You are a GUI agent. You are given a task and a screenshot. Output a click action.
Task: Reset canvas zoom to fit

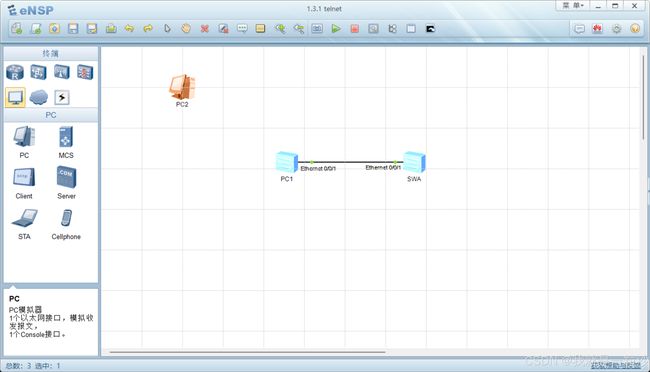[x=317, y=28]
